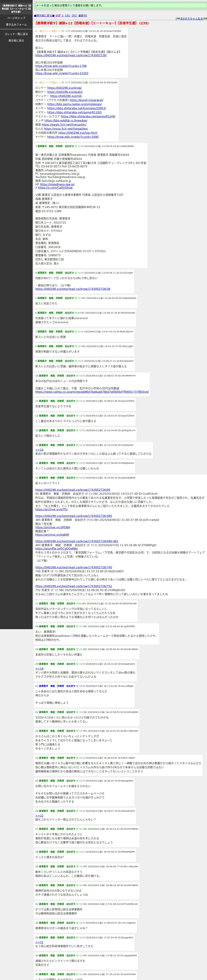Open the 1743002726/740 link
Screen dimensions: 207x980
coord(73,567)
